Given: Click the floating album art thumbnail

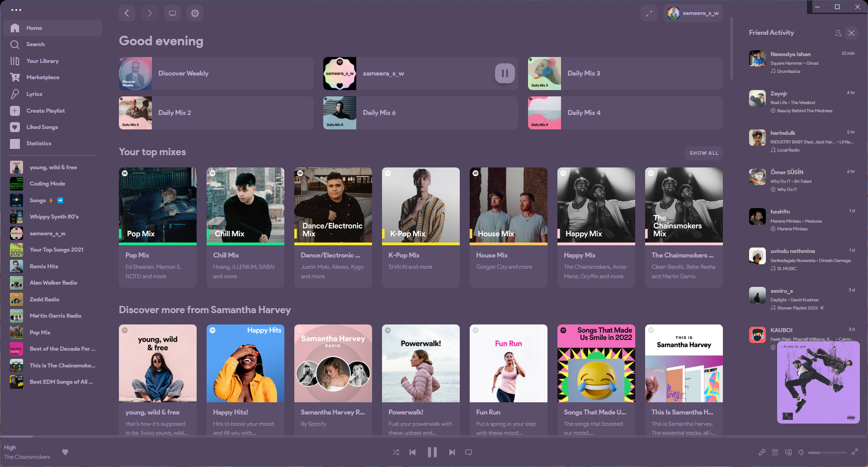Looking at the screenshot, I should tap(818, 382).
